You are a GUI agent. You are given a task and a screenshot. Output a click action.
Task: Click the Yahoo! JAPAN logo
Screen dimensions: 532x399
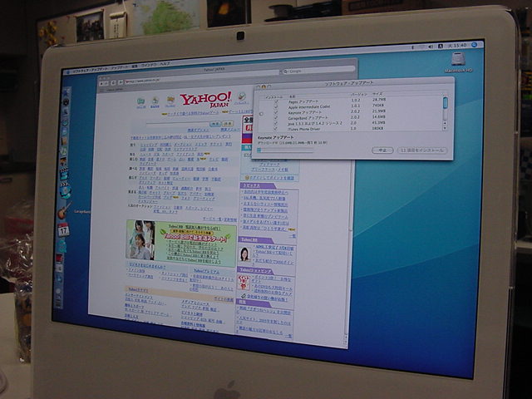[206, 100]
